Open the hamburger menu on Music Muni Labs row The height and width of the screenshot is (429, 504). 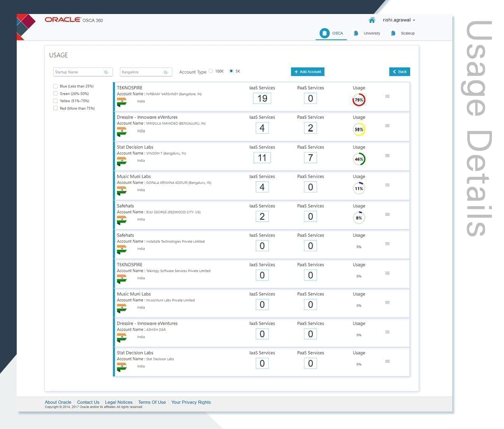tap(387, 185)
